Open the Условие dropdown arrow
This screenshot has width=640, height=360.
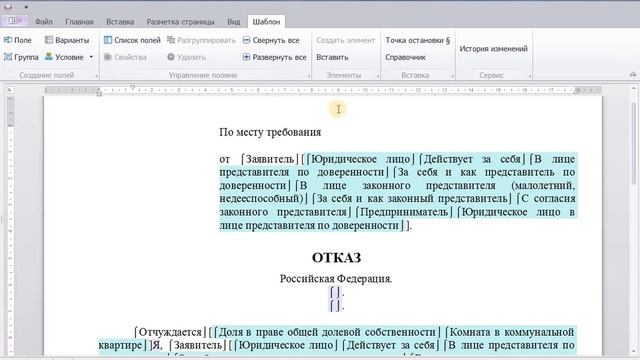pos(91,57)
